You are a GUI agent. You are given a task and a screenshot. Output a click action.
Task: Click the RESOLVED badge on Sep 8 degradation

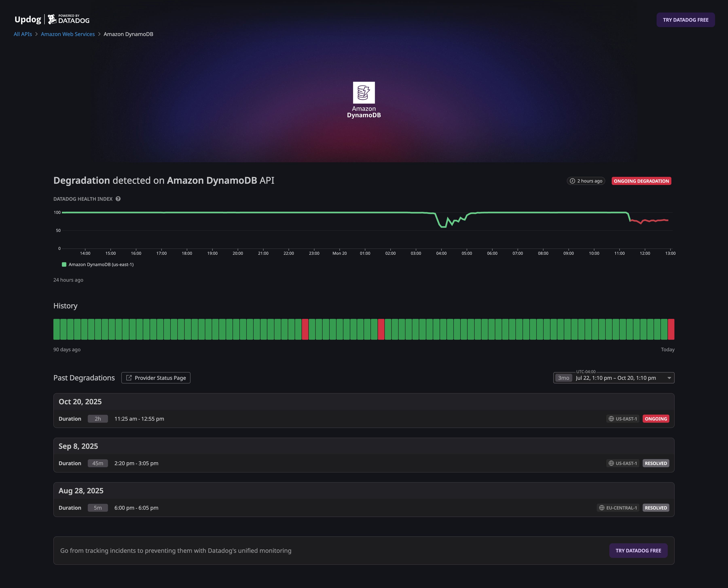point(656,463)
